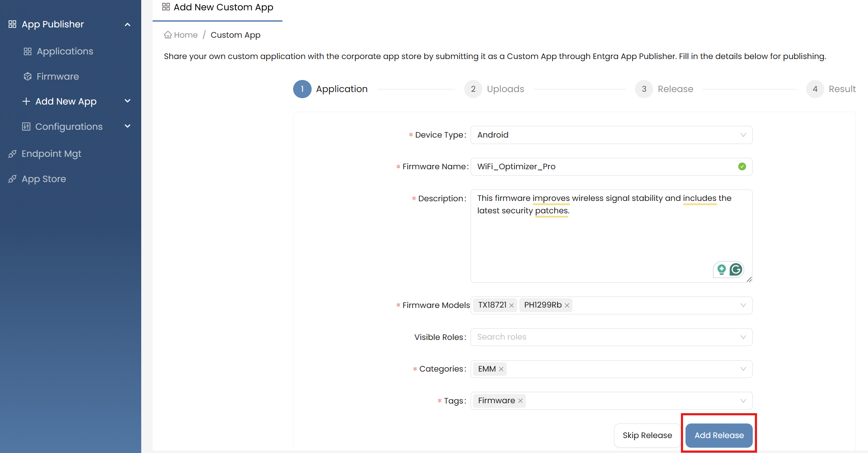Expand the Add New App submenu chevron
This screenshot has width=868, height=453.
[128, 101]
